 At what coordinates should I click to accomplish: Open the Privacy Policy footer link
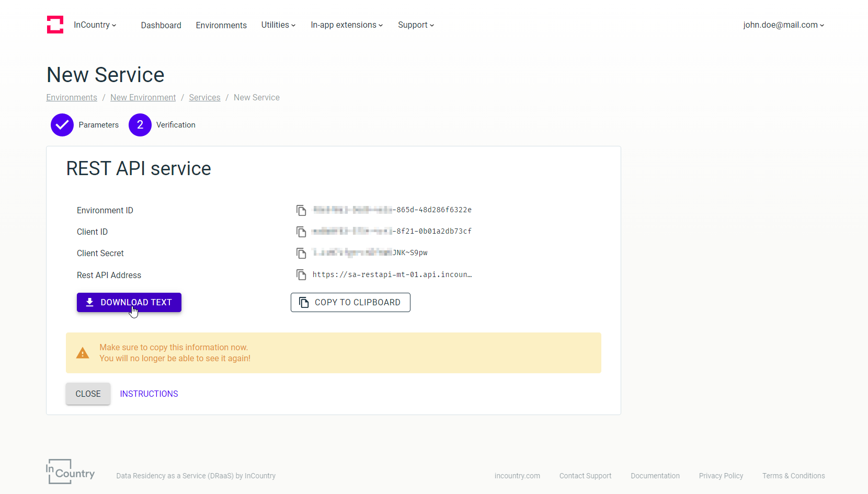click(x=721, y=476)
